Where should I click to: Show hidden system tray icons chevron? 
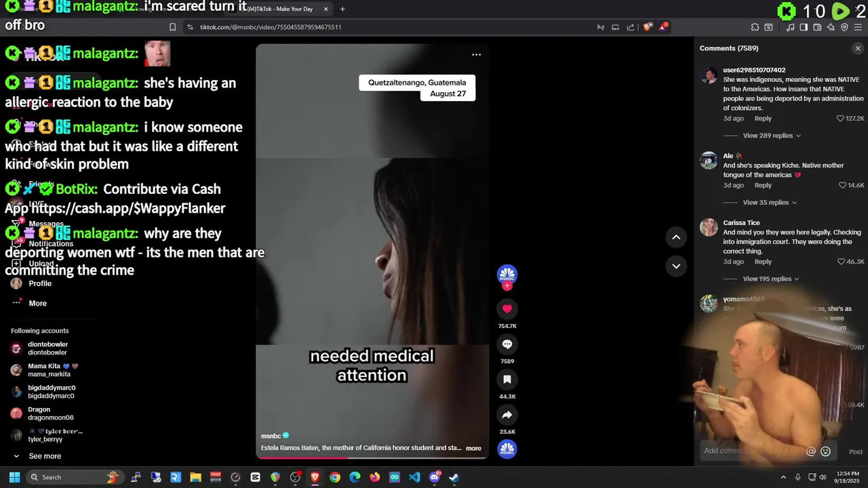click(783, 477)
